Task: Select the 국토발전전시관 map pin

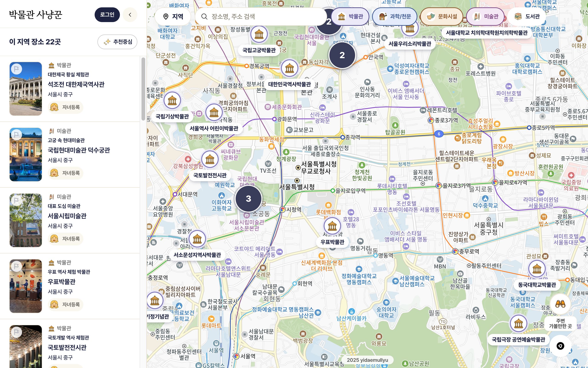Action: (210, 159)
